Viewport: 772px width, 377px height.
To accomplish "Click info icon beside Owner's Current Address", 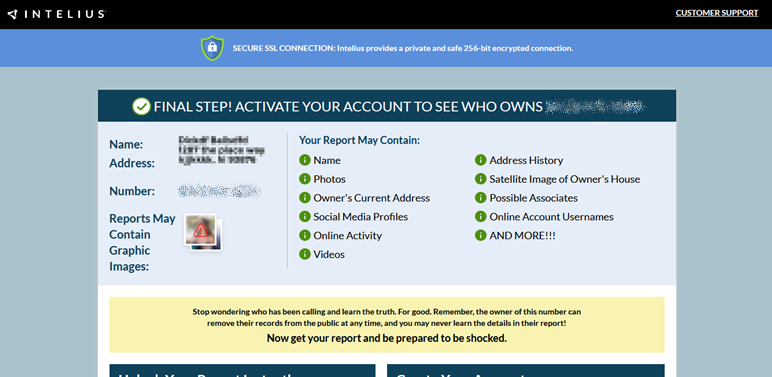I will click(x=305, y=197).
